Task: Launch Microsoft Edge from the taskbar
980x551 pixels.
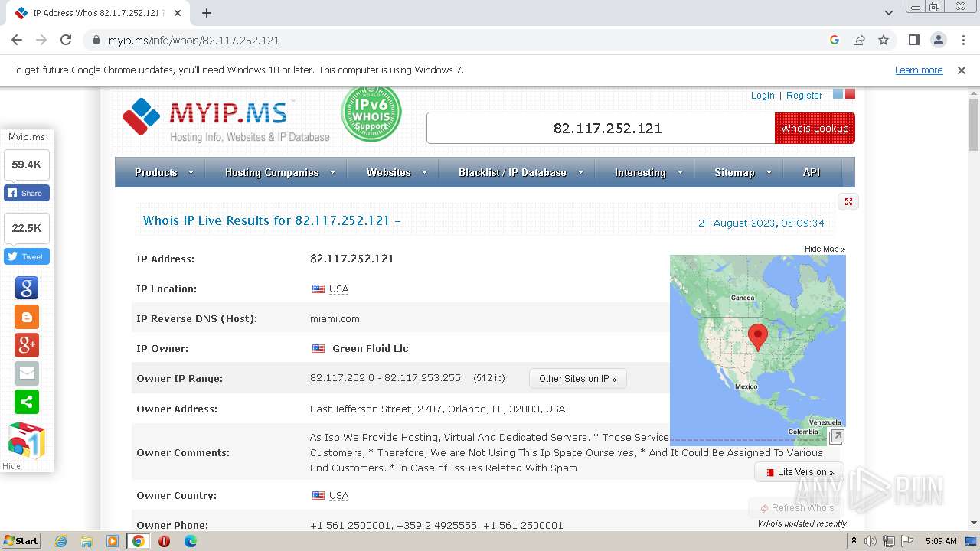Action: pos(191,541)
